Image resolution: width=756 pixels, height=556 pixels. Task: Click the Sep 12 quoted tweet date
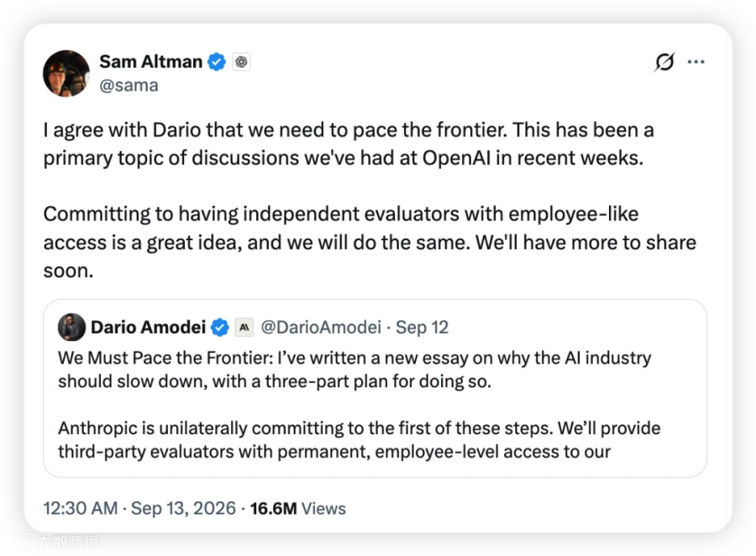pos(422,328)
